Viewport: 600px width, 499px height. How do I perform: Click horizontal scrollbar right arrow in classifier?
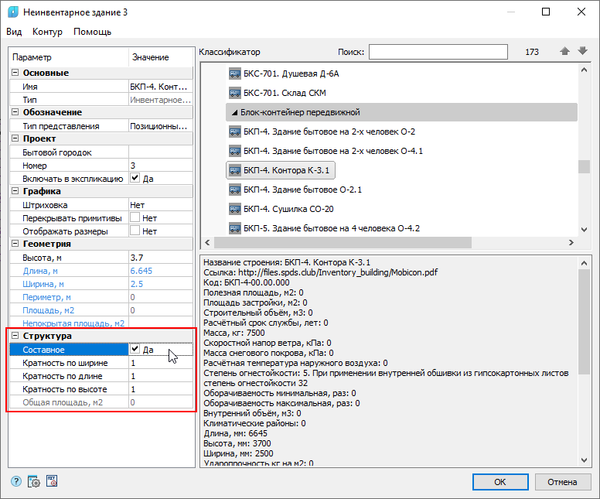click(571, 243)
